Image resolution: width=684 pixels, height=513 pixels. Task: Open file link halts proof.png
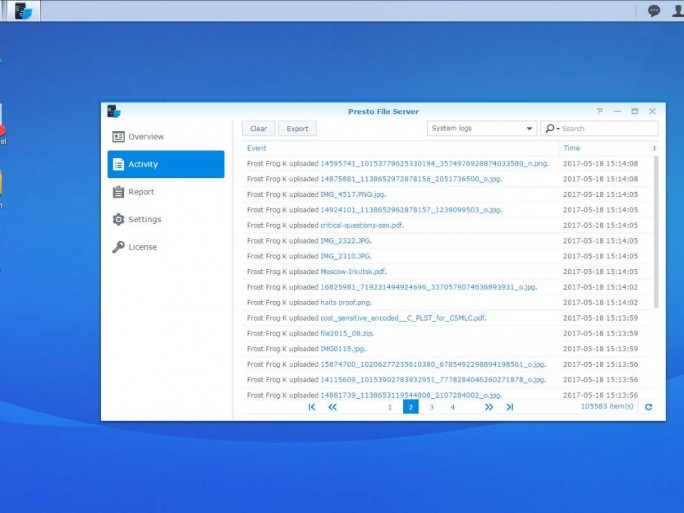(x=345, y=302)
